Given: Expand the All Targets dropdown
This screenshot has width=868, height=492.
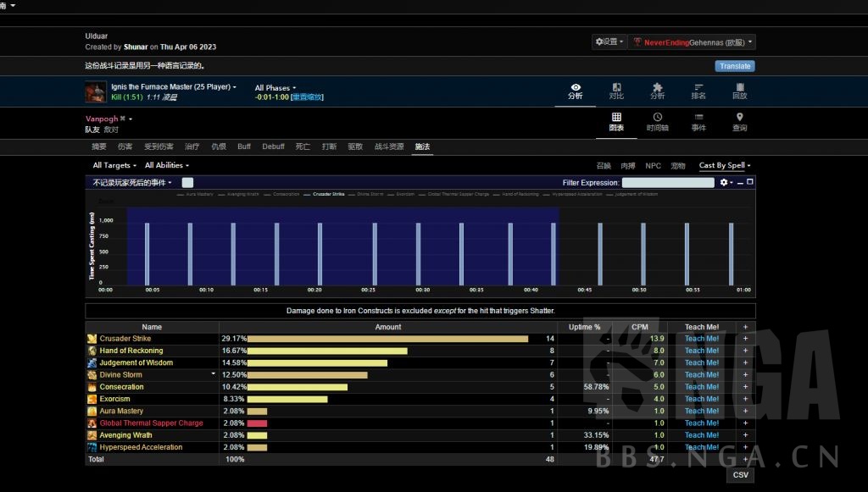Looking at the screenshot, I should pyautogui.click(x=114, y=166).
